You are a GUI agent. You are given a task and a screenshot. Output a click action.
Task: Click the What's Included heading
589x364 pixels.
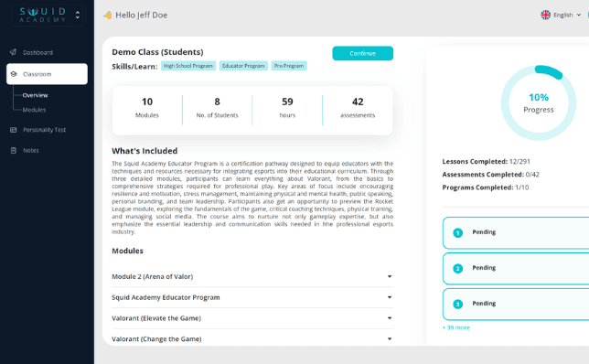coord(145,151)
